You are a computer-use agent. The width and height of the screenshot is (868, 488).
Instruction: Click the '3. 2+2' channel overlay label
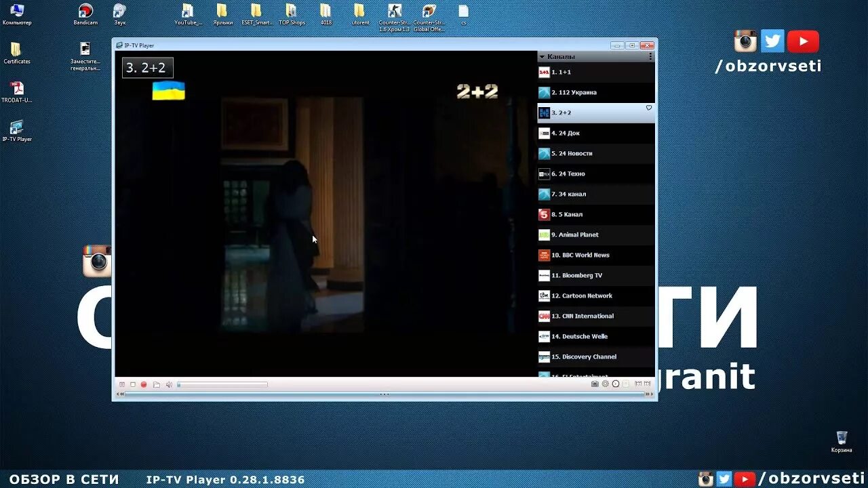[x=148, y=68]
